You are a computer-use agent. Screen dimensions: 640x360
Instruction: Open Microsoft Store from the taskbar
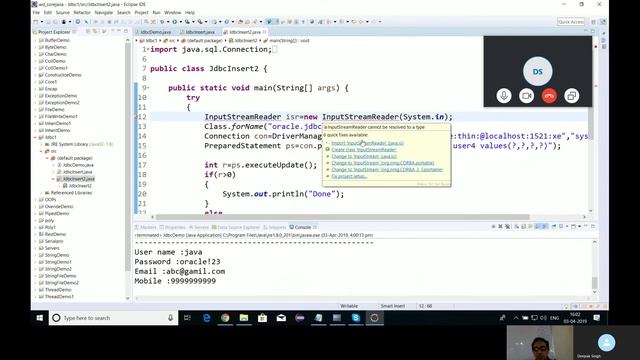click(x=262, y=318)
